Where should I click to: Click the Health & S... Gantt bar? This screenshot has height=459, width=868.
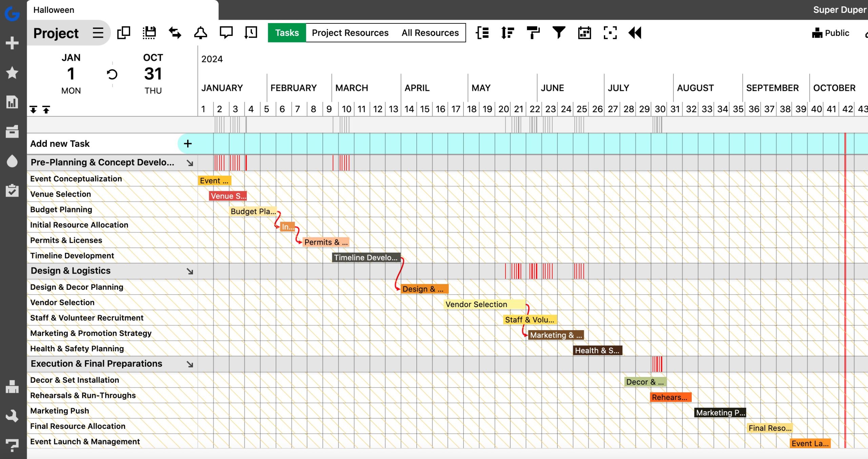[597, 350]
